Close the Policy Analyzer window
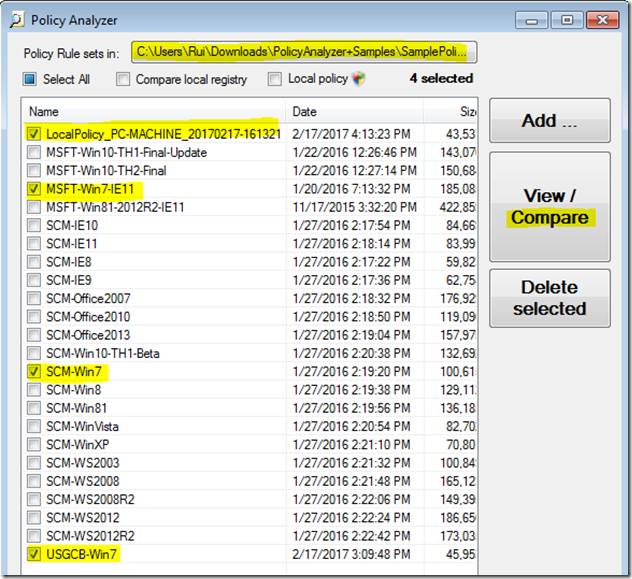632x579 pixels. (603, 20)
